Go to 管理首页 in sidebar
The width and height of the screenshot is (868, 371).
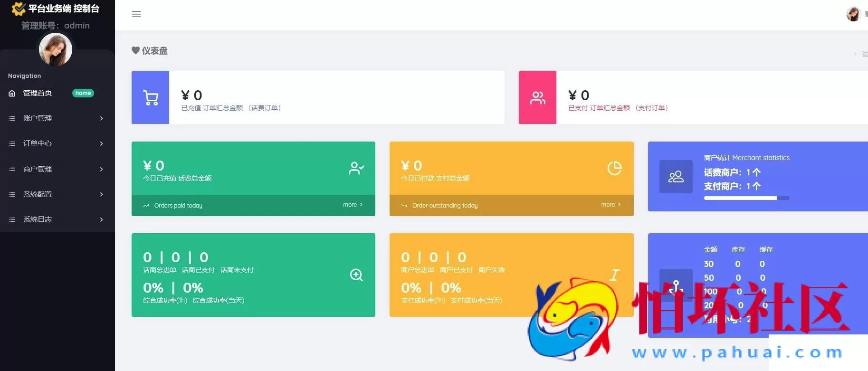coord(38,93)
